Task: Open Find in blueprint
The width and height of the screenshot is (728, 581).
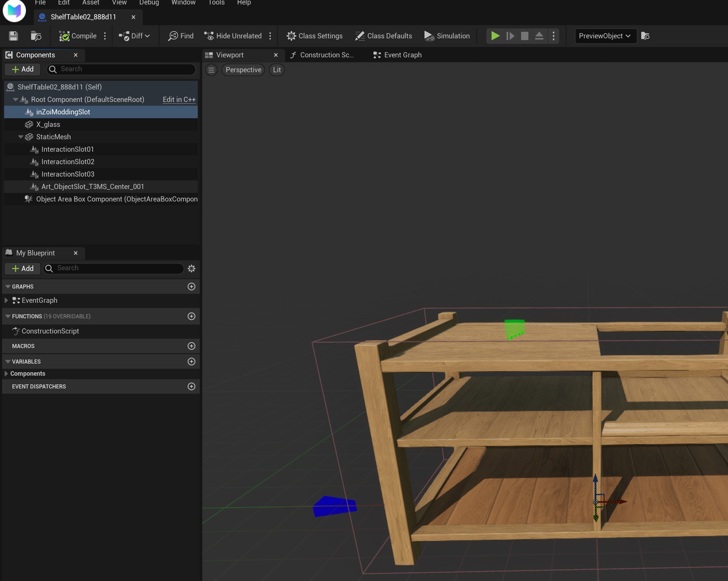Action: (181, 36)
